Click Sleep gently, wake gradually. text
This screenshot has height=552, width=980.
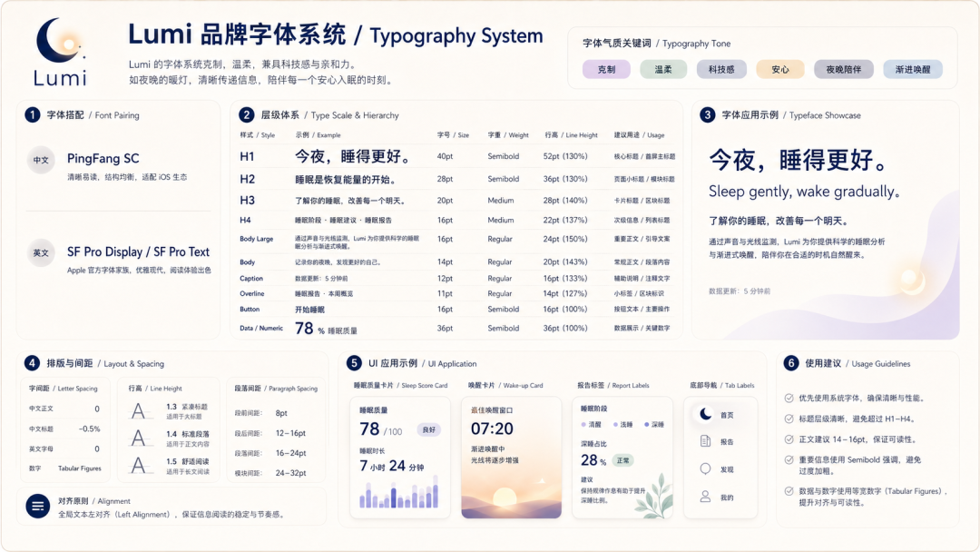(x=804, y=192)
